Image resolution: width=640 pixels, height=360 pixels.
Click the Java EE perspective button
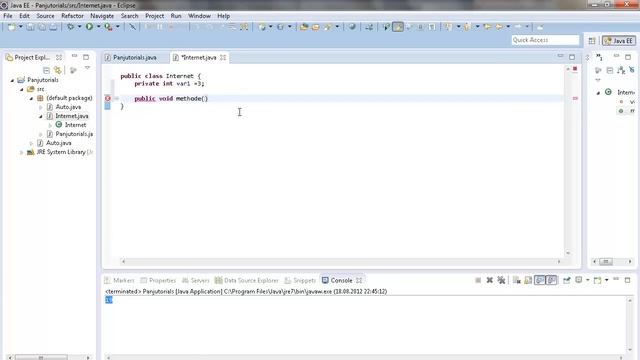pyautogui.click(x=619, y=40)
